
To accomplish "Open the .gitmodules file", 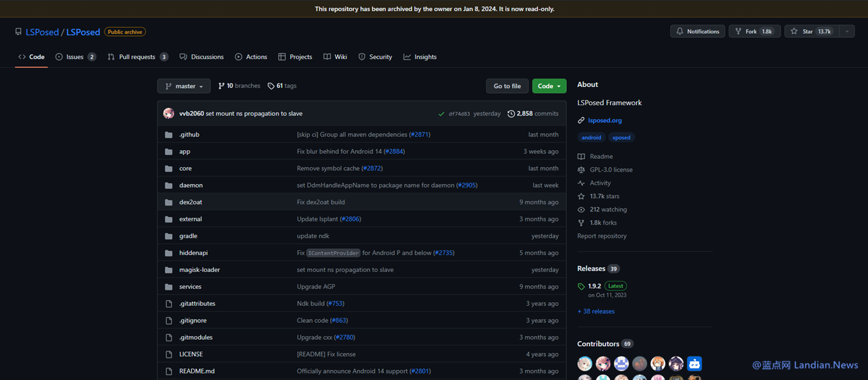I will 196,337.
